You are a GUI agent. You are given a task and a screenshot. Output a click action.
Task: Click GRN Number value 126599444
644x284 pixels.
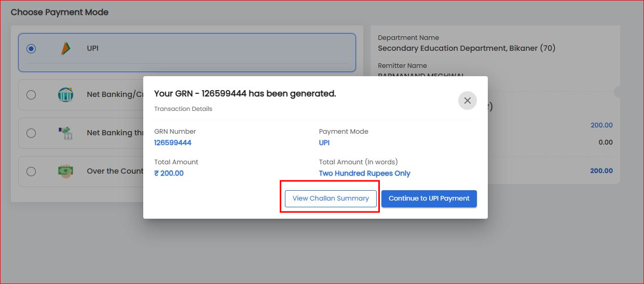click(173, 143)
